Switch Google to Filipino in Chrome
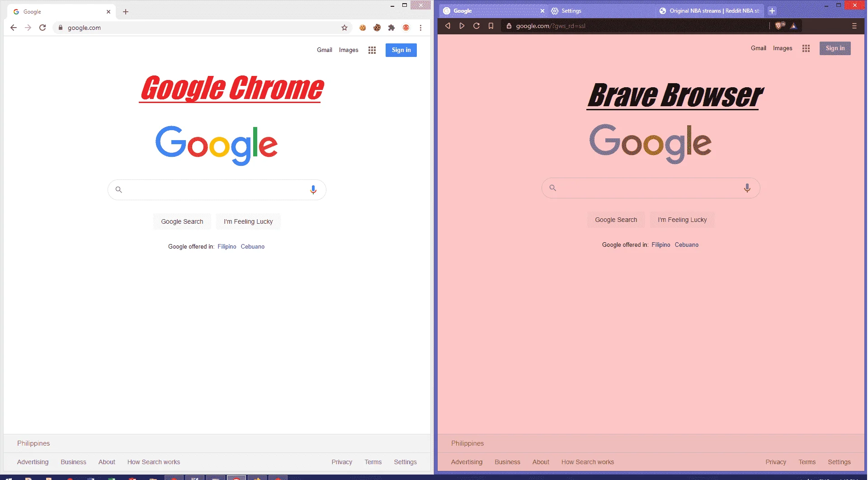The image size is (868, 480). click(x=227, y=247)
